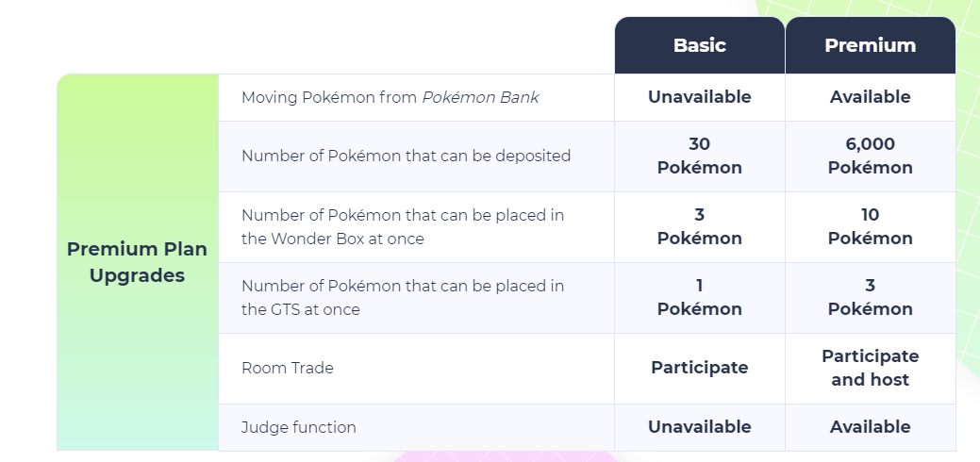980x462 pixels.
Task: Click 'Moving Pokémon from Pokémon Bank' row text
Action: tap(390, 97)
